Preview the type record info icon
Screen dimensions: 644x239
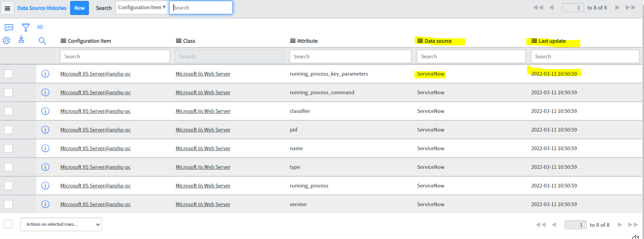pos(45,167)
